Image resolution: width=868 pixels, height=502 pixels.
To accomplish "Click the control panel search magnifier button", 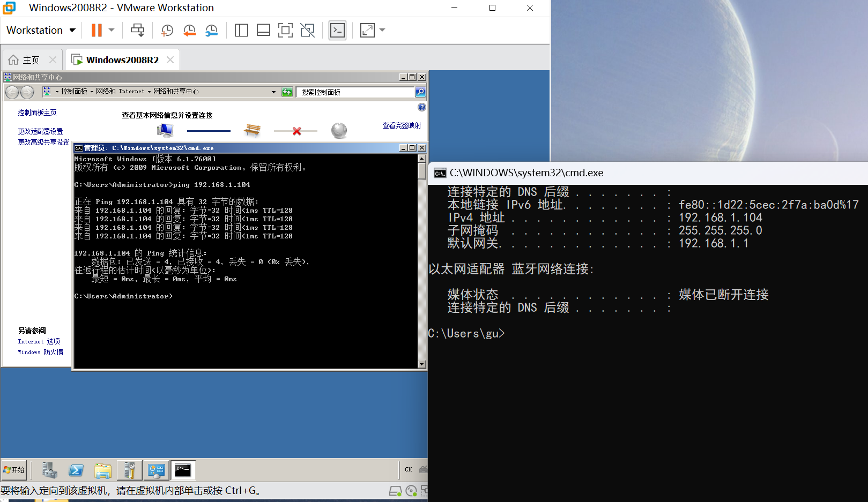I will [420, 92].
